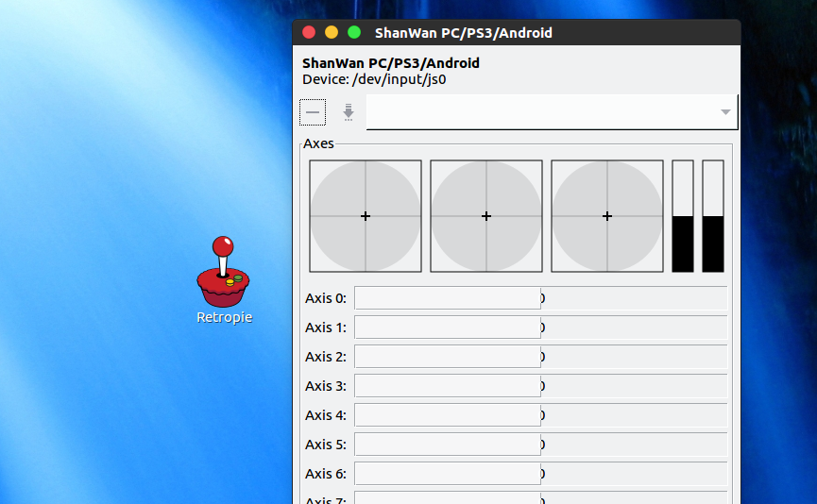817x504 pixels.
Task: Click the first vertical trigger bar
Action: (x=683, y=216)
